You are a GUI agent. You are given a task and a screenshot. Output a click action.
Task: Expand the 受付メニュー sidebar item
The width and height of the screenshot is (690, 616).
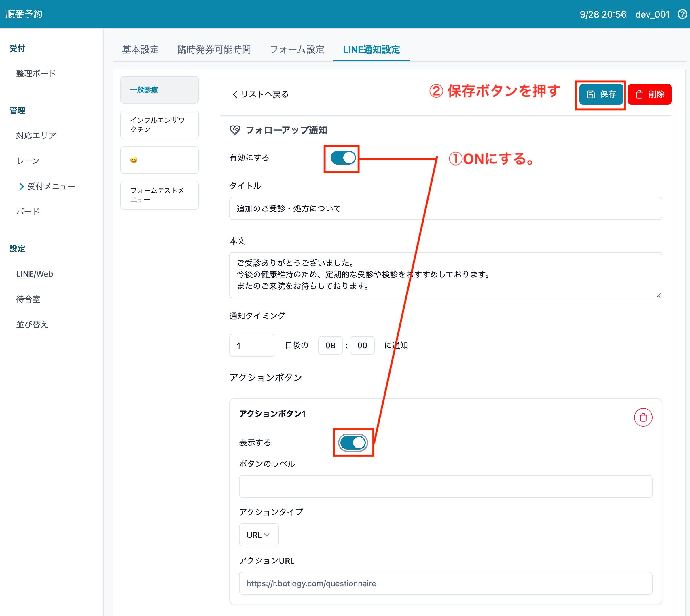coord(51,187)
